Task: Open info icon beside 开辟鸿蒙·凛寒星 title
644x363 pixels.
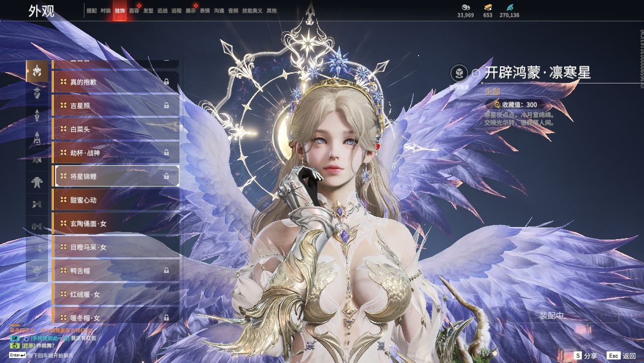Action: click(476, 73)
